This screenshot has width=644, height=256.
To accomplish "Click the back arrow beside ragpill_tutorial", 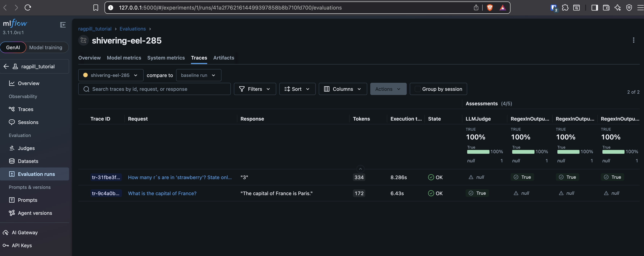I will 6,67.
